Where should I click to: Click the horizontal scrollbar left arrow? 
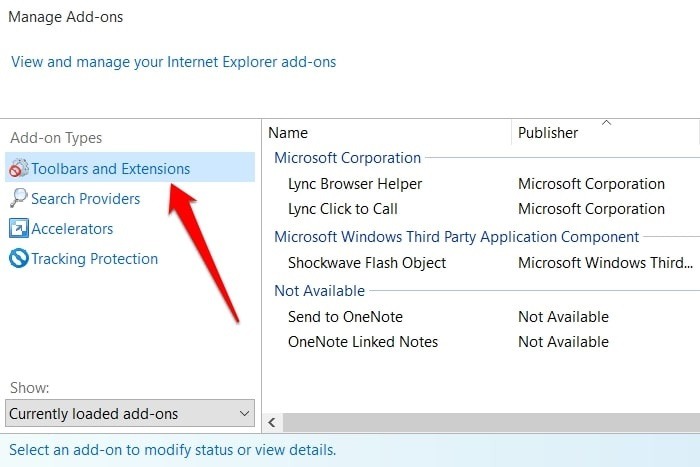point(272,422)
